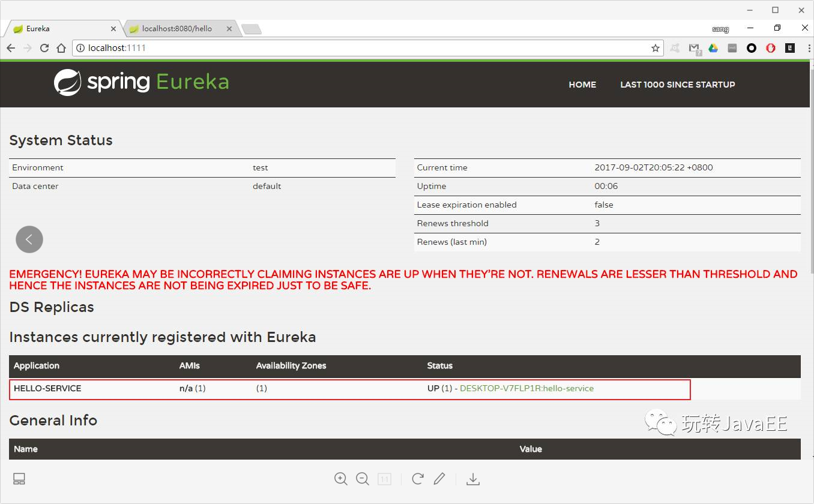Click the Value column header in General Info
This screenshot has width=814, height=504.
pos(531,449)
